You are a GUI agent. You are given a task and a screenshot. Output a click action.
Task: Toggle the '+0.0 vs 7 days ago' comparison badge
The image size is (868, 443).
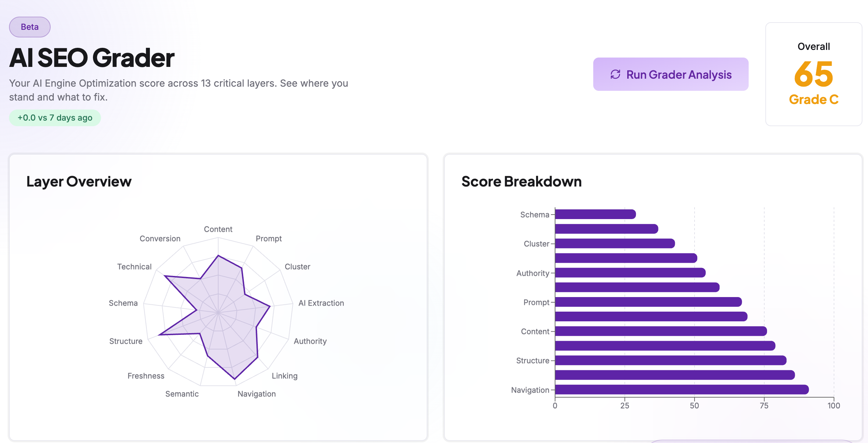54,118
